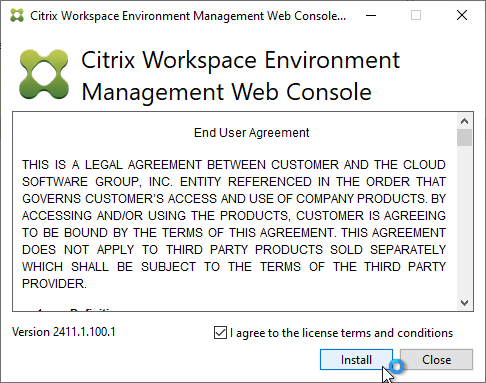Click the 'Citrix Workspace Environment' heading line
This screenshot has width=486, height=383.
pos(240,60)
